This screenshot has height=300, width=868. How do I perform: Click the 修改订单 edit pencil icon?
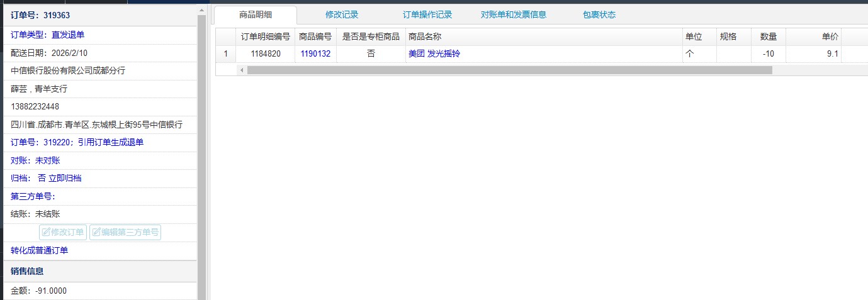tap(46, 233)
